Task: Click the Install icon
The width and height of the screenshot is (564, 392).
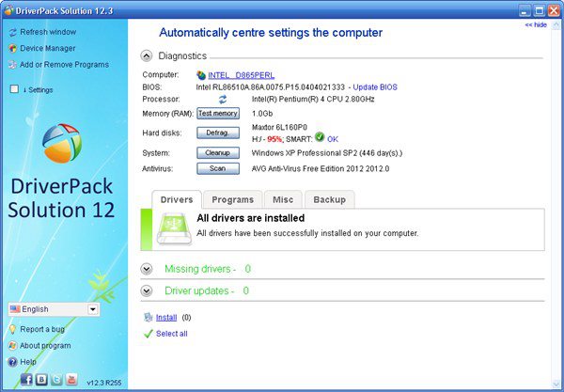Action: (x=149, y=317)
